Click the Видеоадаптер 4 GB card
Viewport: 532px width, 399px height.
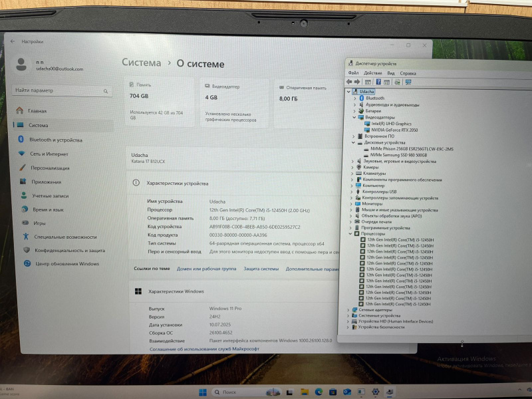coord(234,103)
